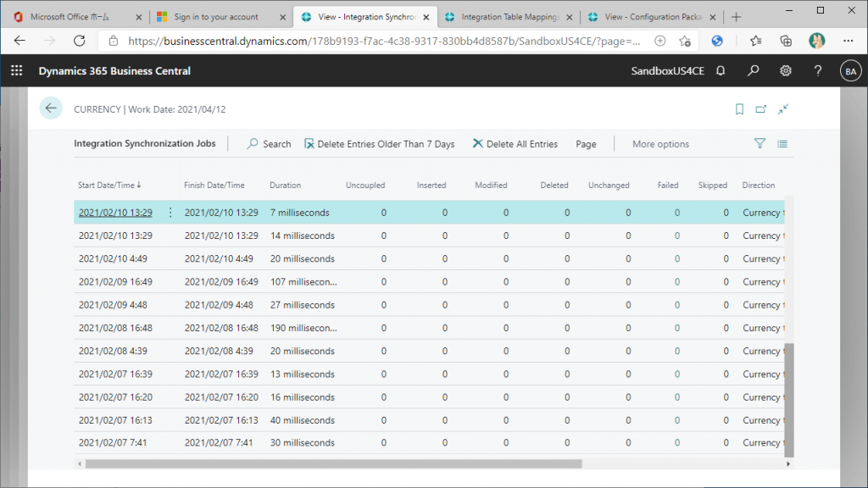
Task: Click the browser address bar URL
Action: (384, 41)
